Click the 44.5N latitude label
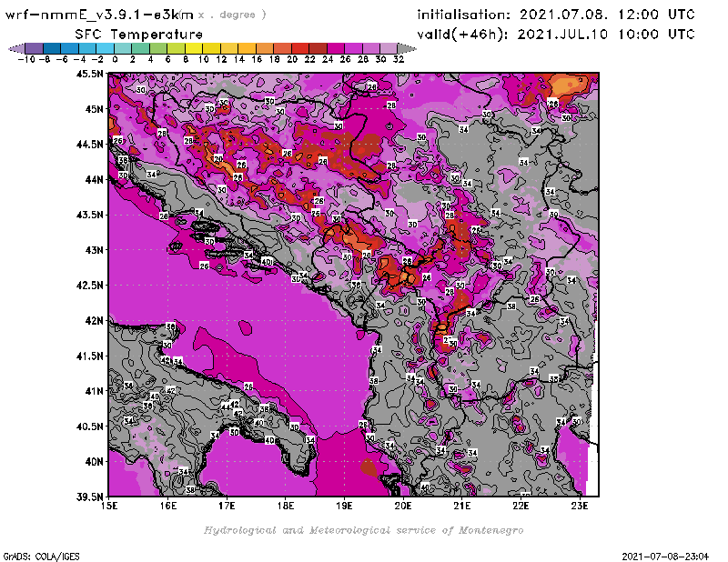The image size is (728, 562). 89,145
